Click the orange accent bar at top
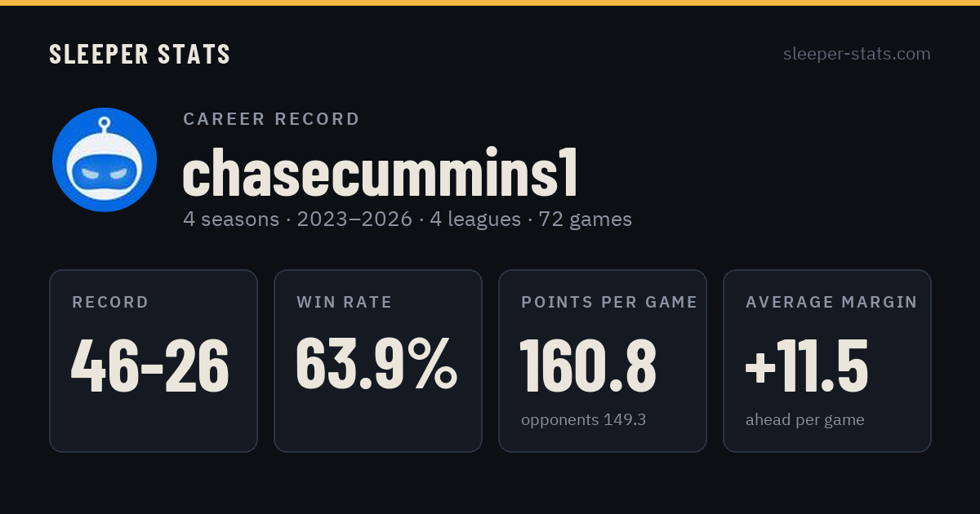 (x=490, y=2)
